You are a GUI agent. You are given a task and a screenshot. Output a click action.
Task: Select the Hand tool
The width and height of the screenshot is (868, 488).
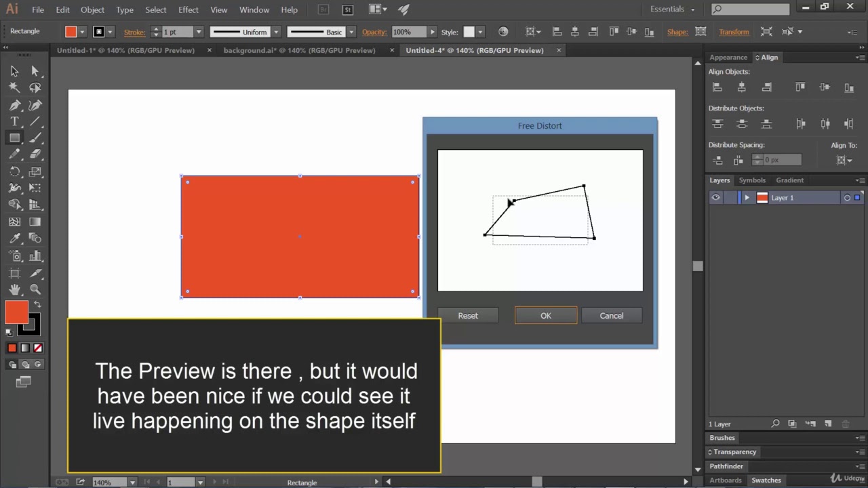coord(14,289)
